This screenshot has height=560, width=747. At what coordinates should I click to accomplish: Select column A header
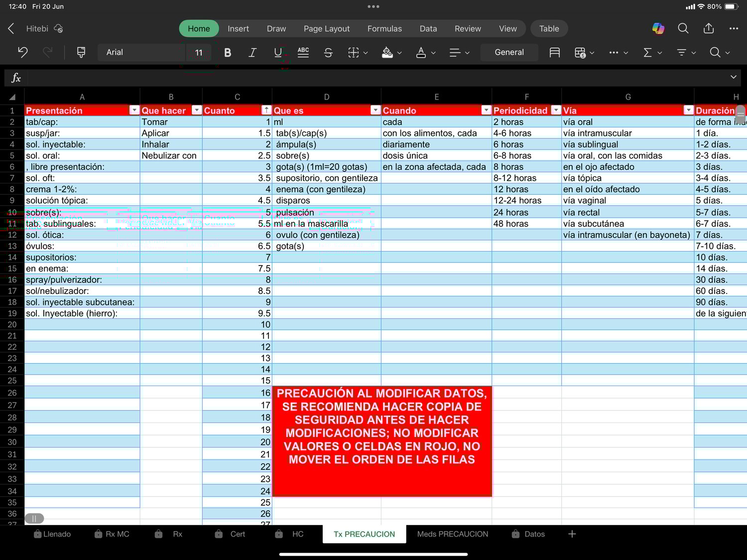coord(82,97)
